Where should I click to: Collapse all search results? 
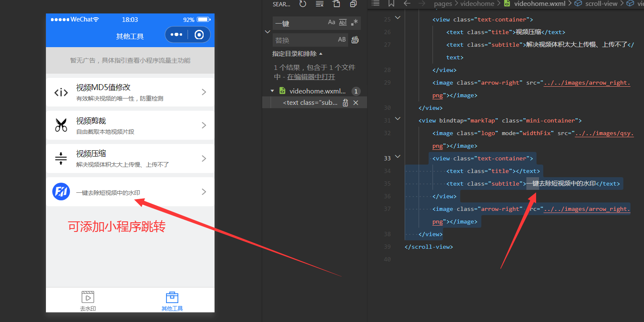(x=353, y=4)
